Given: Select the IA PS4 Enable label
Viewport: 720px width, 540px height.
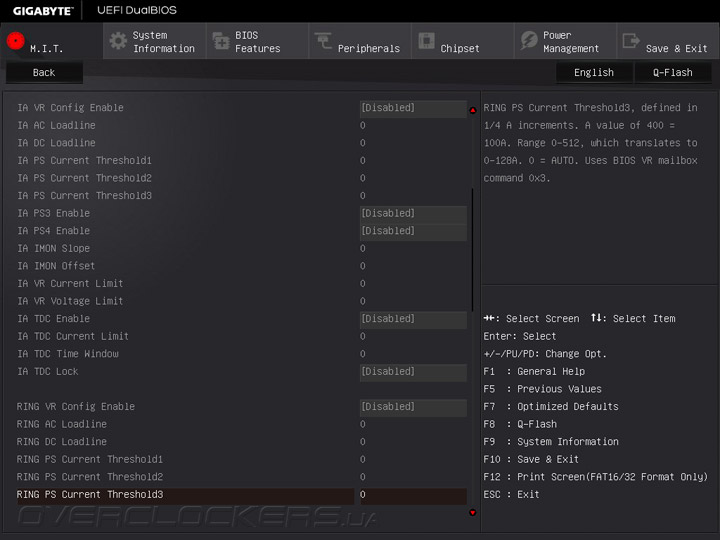Looking at the screenshot, I should (x=54, y=231).
